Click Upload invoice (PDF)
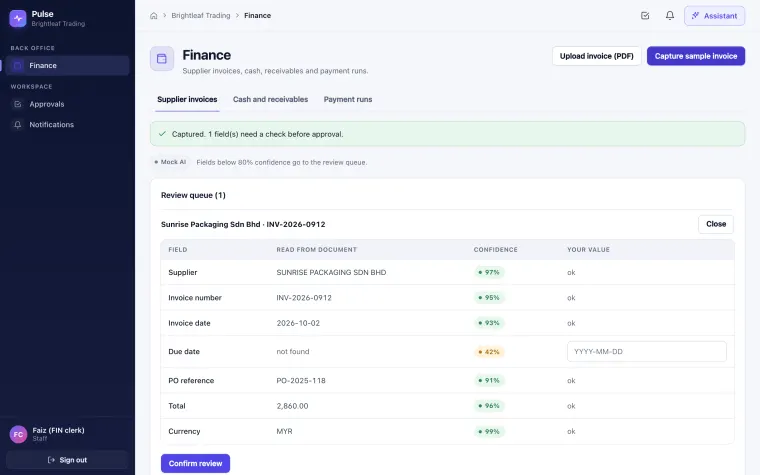 [597, 56]
